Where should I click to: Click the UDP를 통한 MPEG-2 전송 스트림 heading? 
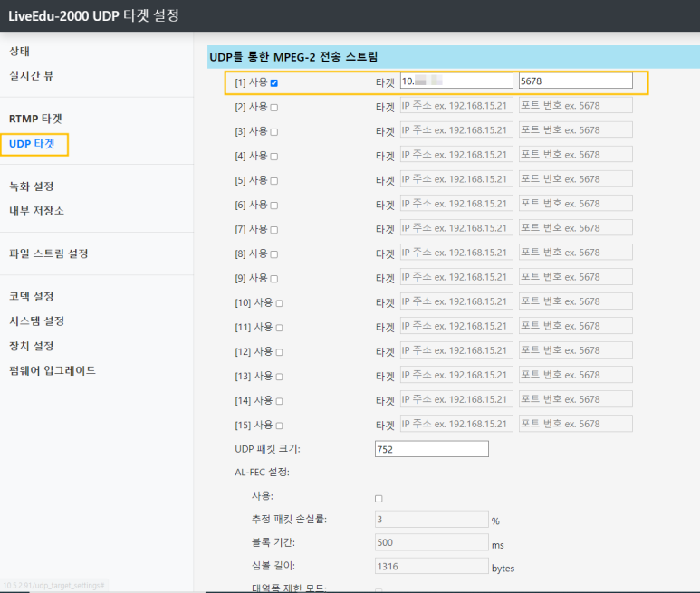(293, 57)
